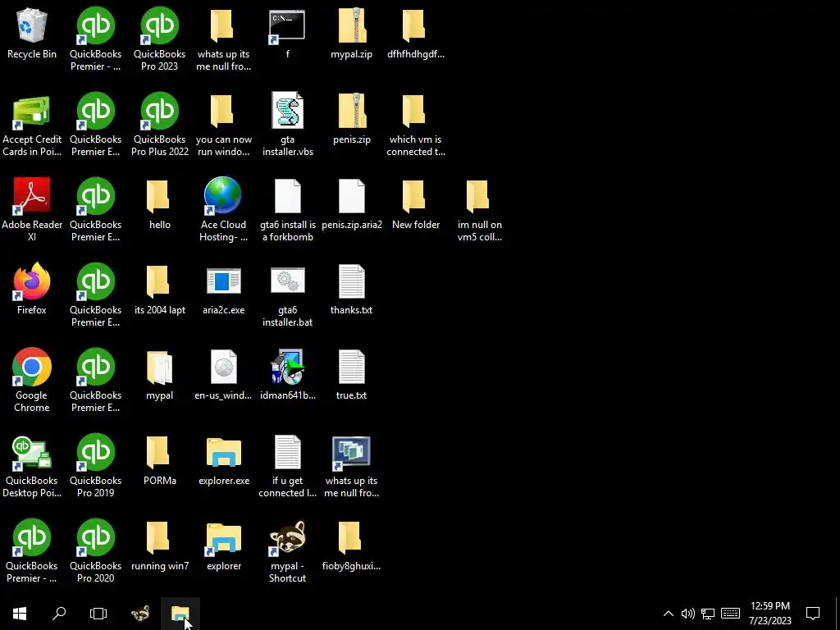The width and height of the screenshot is (840, 630).
Task: Open taskbar Search magnifier
Action: pos(59,614)
